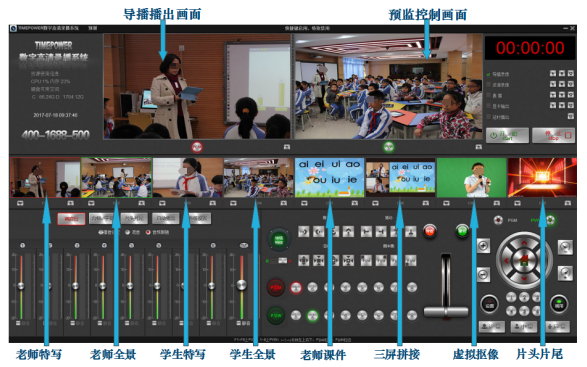587x367 pixels.
Task: Click the large round PGM bus button
Action: tap(276, 288)
